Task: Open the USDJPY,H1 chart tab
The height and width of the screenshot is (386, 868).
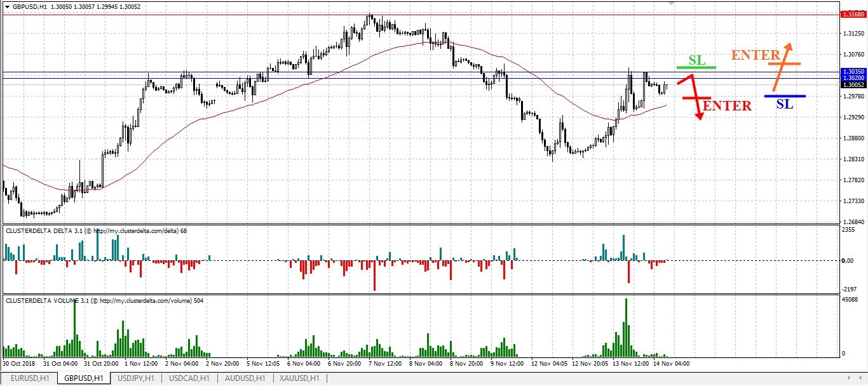Action: [135, 378]
